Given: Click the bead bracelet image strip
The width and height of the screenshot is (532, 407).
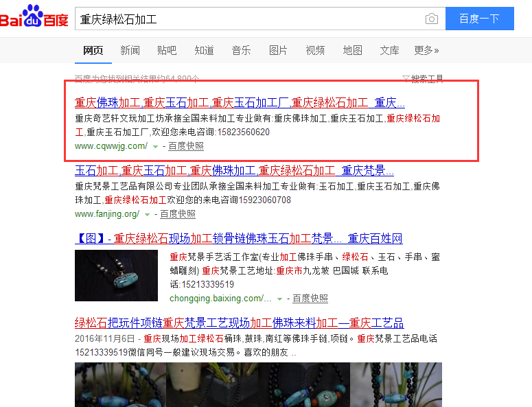Looking at the screenshot, I should click(x=259, y=384).
